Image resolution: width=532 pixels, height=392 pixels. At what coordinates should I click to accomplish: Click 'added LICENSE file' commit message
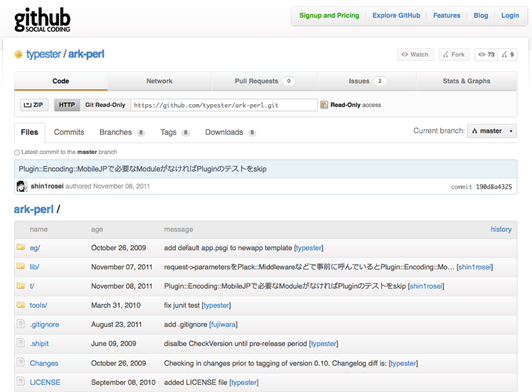(196, 382)
